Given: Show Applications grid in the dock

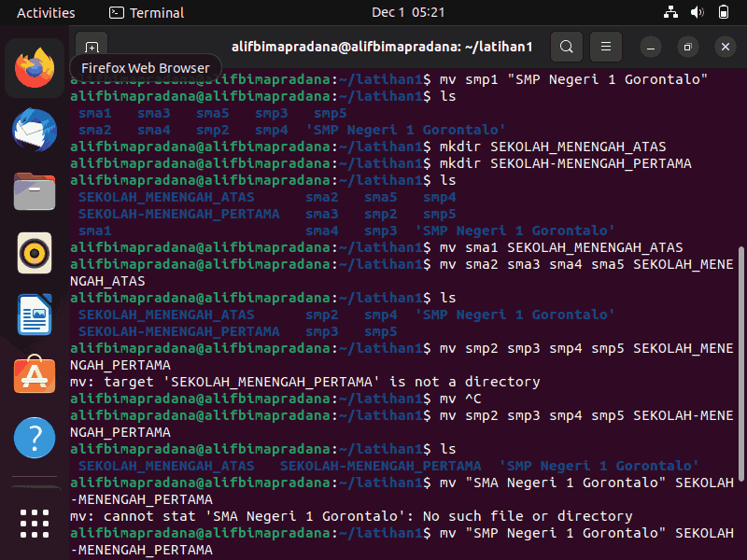Looking at the screenshot, I should (35, 524).
